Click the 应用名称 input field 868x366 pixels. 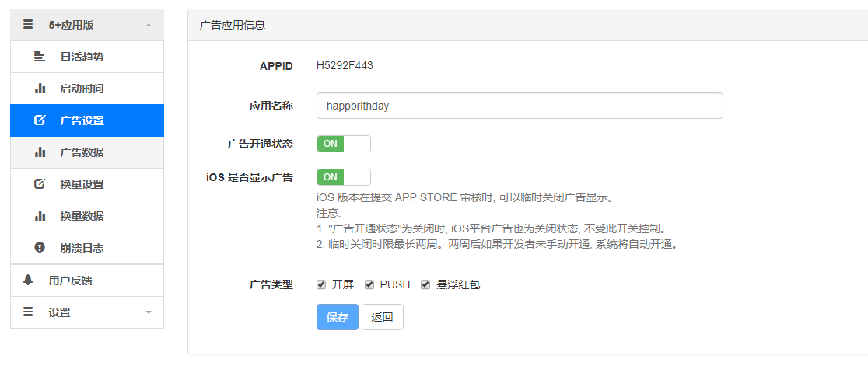tap(520, 106)
